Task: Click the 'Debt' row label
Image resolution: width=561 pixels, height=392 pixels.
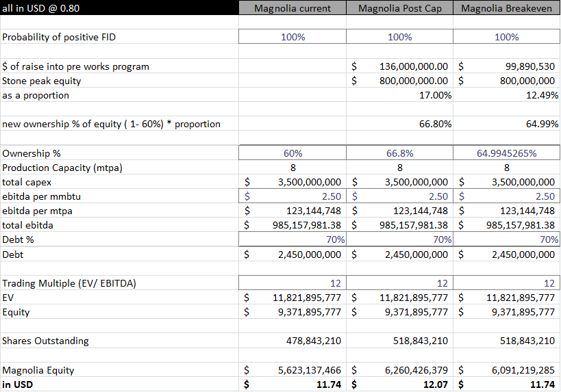Action: [x=12, y=254]
